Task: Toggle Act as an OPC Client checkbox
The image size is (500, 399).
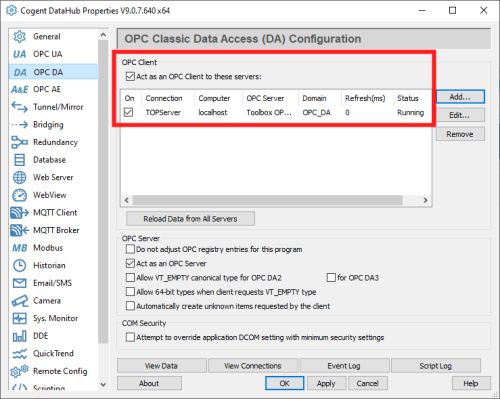Action: 130,77
